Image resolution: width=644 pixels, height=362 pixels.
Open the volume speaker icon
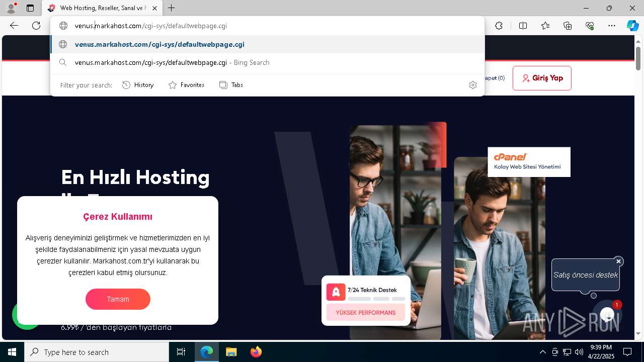point(579,352)
